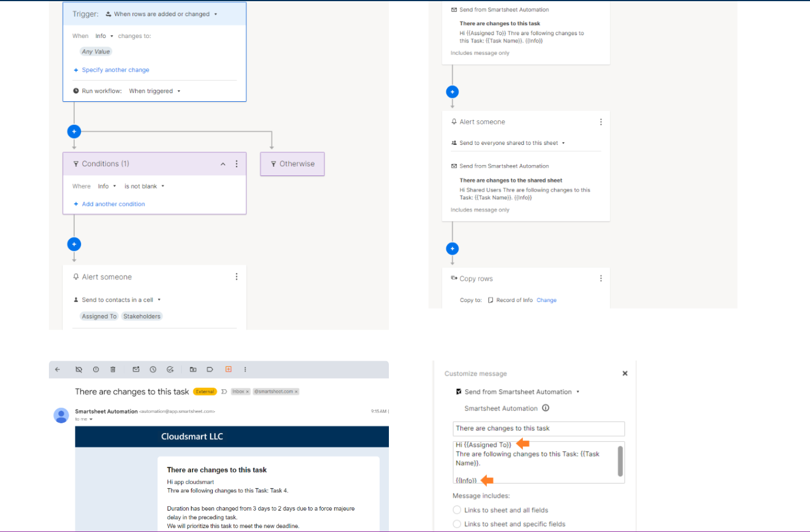Click the message body scrollbar
This screenshot has width=810, height=532.
[620, 461]
